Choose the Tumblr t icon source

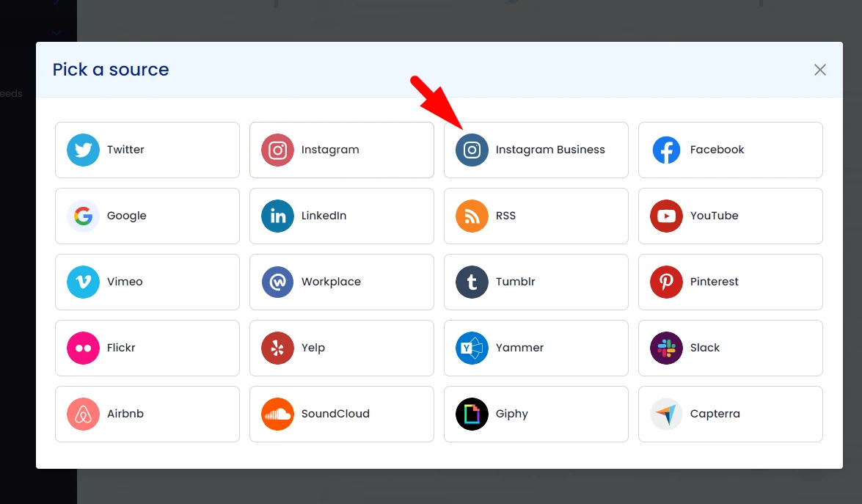[472, 282]
